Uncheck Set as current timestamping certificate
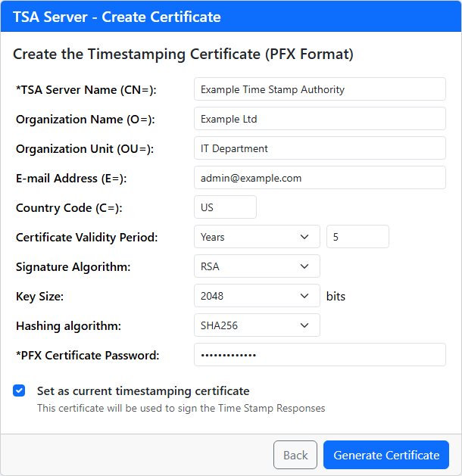462x476 pixels. coord(19,390)
